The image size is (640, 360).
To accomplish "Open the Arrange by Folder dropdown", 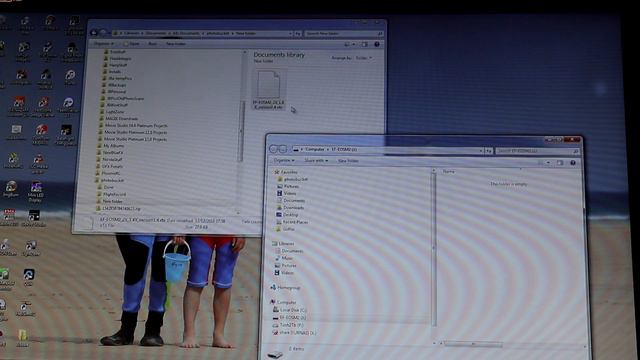I will (x=364, y=58).
